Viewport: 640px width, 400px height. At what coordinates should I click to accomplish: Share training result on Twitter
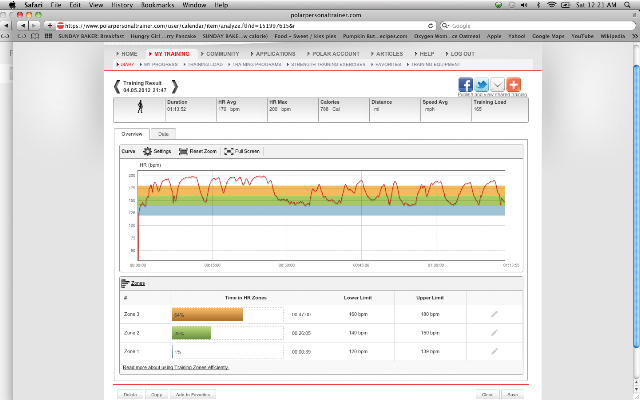(x=482, y=85)
